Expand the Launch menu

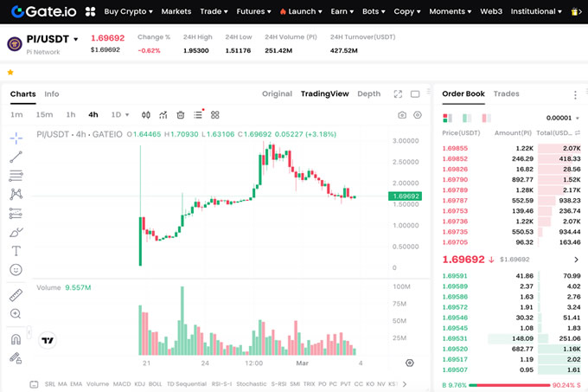click(301, 11)
